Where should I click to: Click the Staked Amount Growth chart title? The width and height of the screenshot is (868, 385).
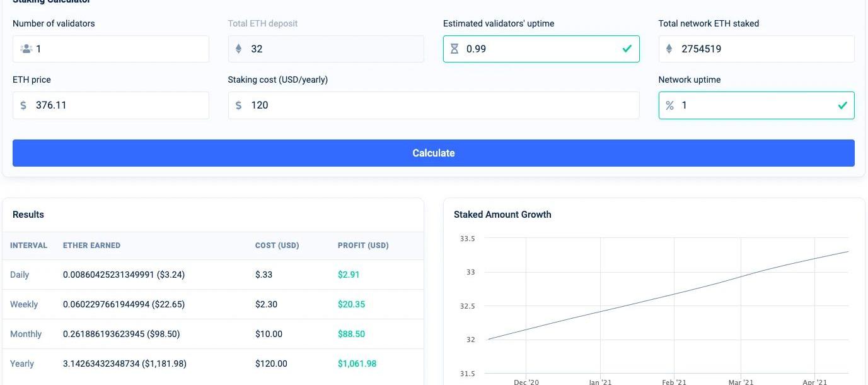[x=502, y=215]
